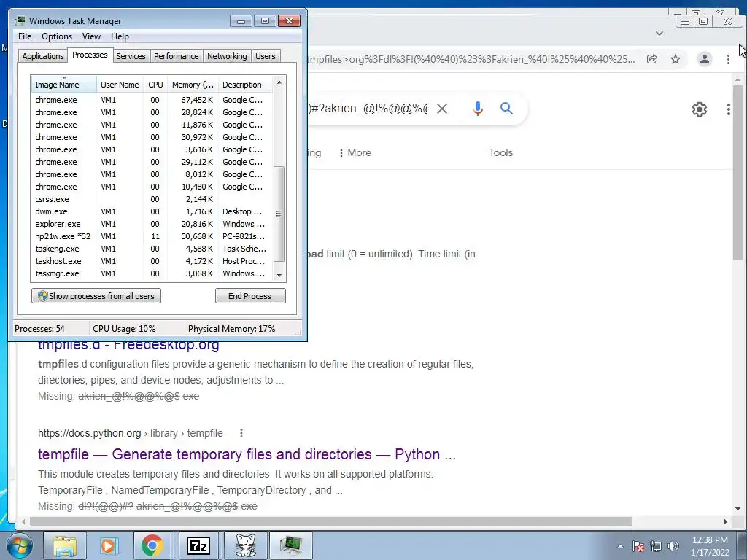747x560 pixels.
Task: Select the explorer.exe process row
Action: coord(152,224)
